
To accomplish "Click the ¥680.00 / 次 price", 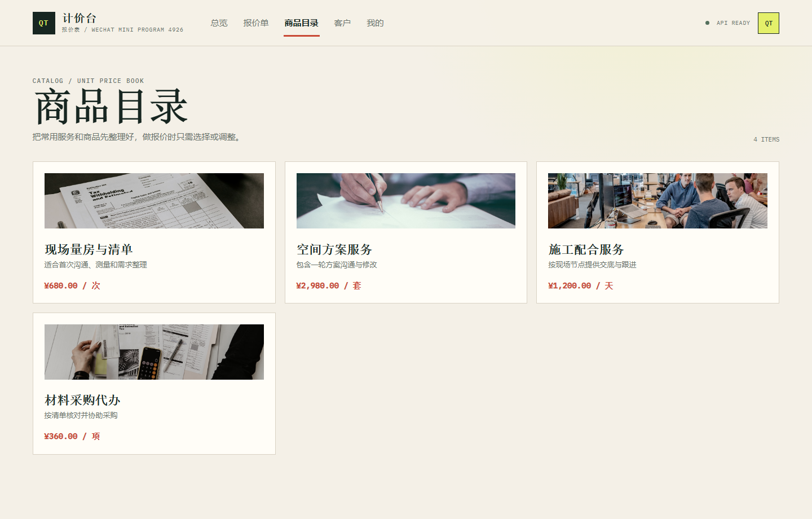I will (72, 285).
